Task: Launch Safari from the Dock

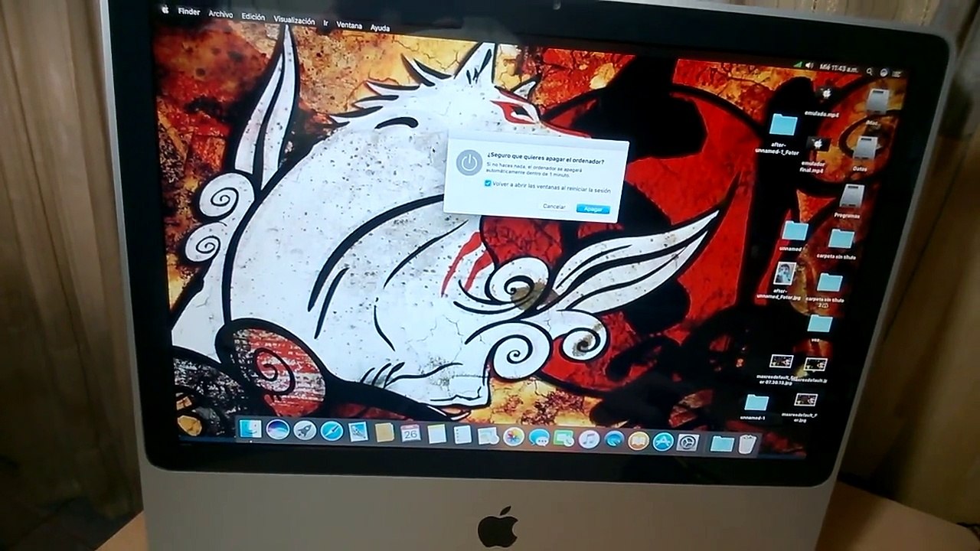Action: pyautogui.click(x=332, y=431)
